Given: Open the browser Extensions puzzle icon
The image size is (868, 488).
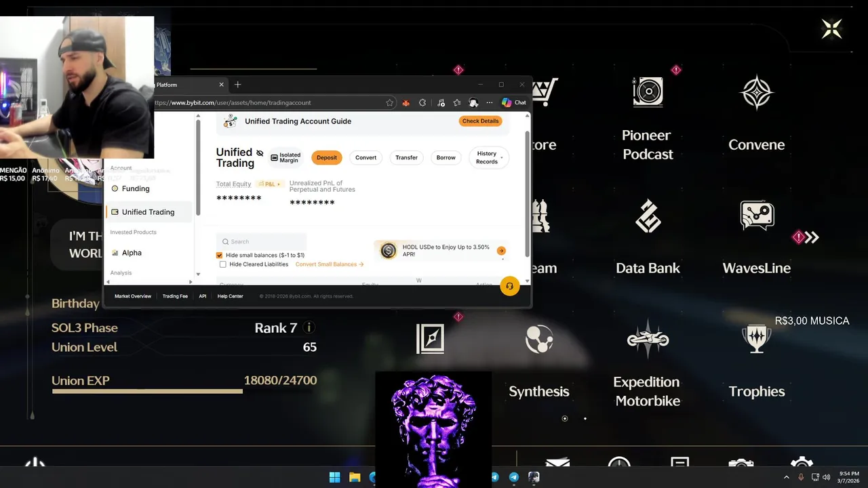Looking at the screenshot, I should point(422,102).
